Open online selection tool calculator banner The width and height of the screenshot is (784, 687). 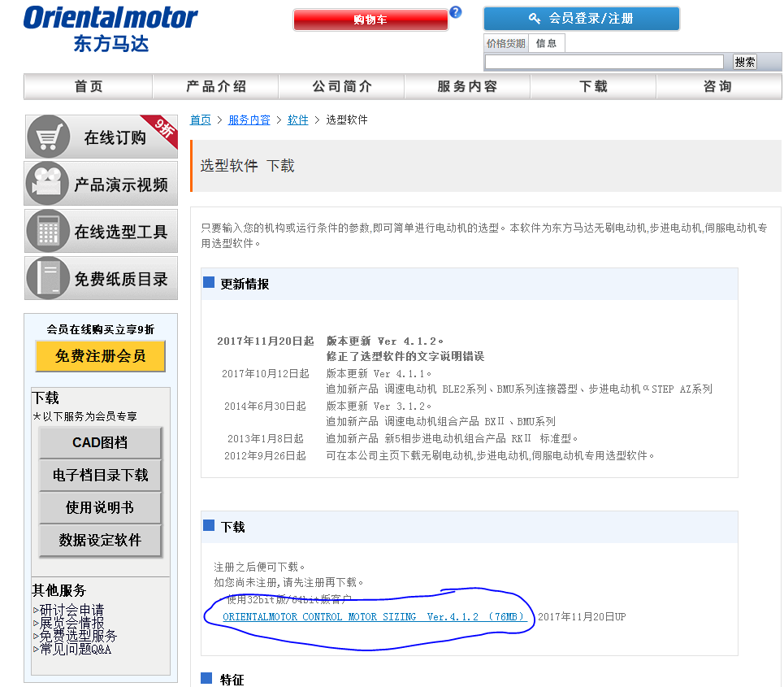(101, 231)
